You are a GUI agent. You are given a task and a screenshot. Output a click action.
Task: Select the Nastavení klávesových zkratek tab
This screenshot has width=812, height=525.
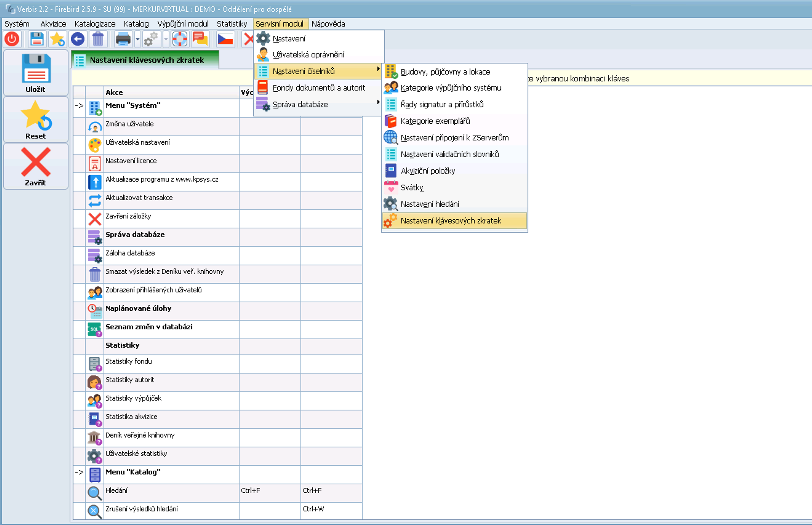(x=145, y=60)
